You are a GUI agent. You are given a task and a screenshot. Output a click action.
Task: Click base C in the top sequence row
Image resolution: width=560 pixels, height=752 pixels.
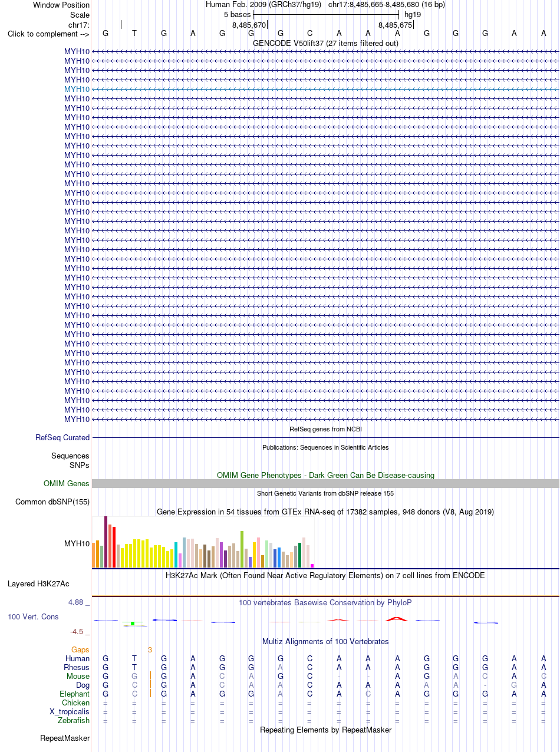[309, 34]
